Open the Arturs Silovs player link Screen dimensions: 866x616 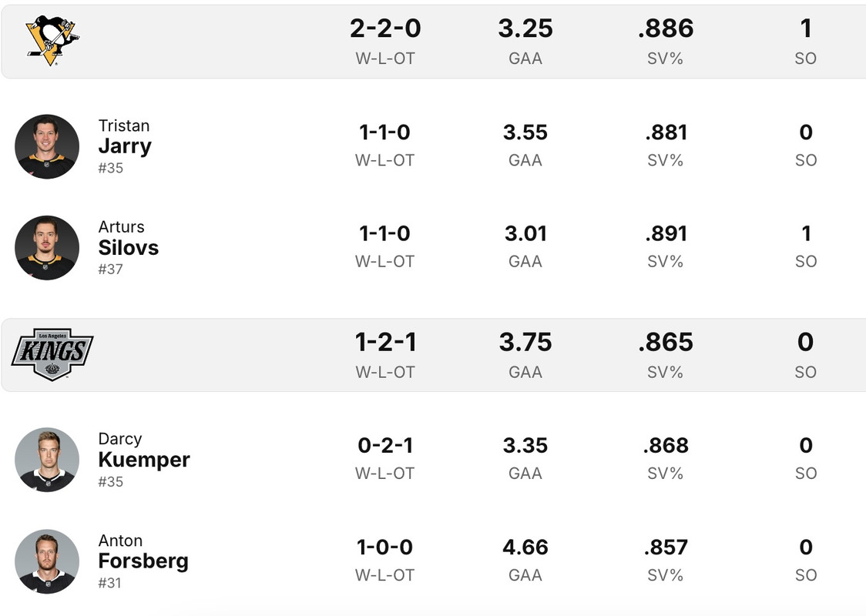point(128,247)
